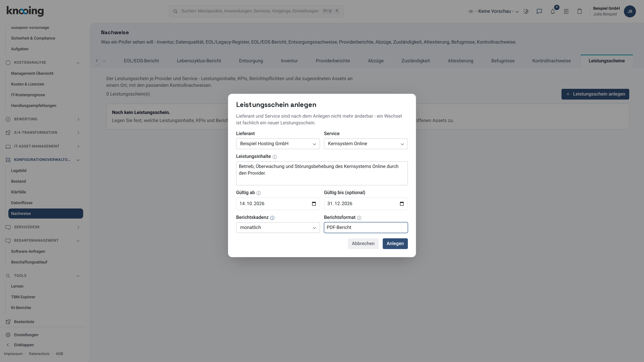Open the calendar picker for Gültig ab

314,204
